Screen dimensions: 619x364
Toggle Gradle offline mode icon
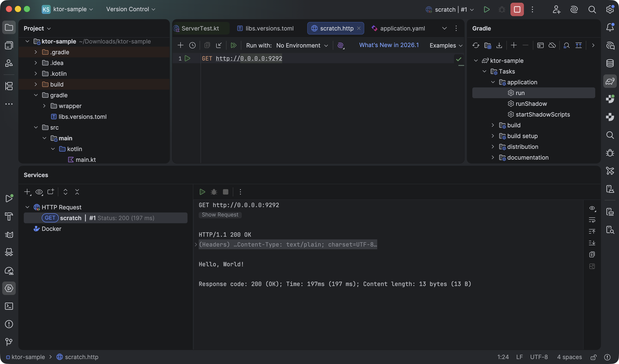pos(552,45)
